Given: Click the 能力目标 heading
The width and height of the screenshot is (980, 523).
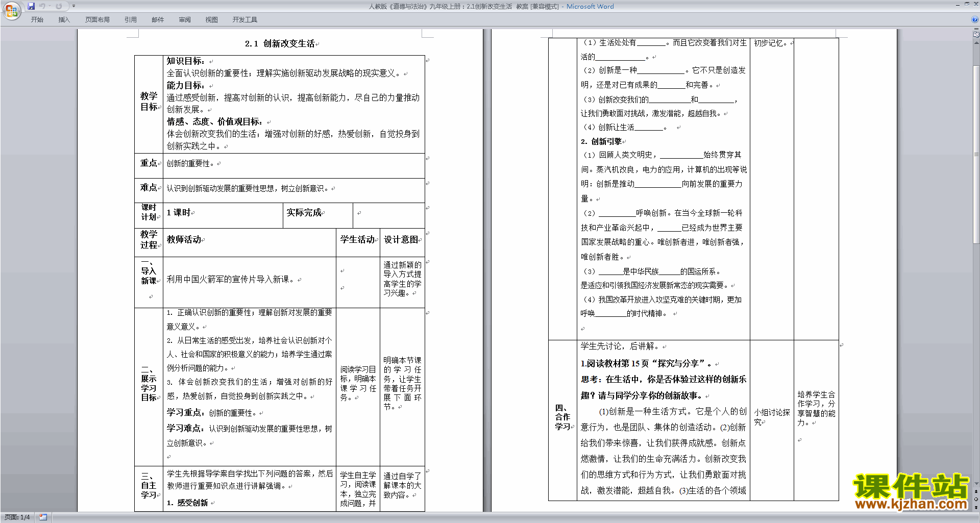Looking at the screenshot, I should coord(186,85).
